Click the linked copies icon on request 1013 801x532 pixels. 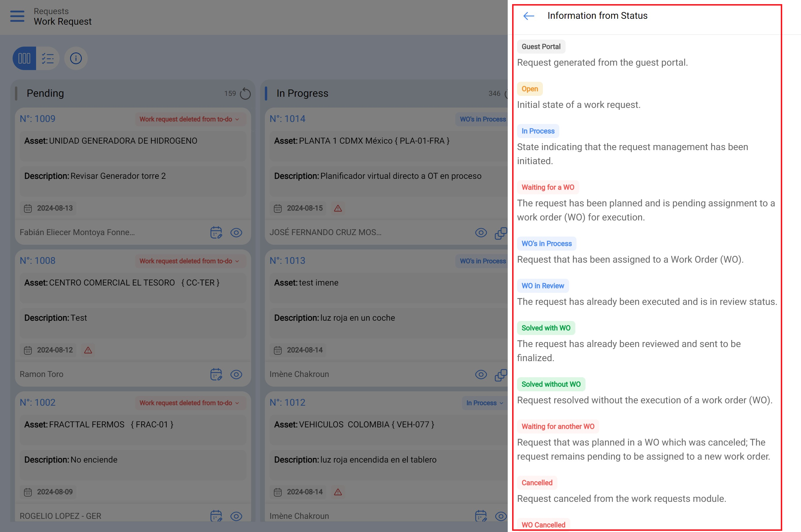pyautogui.click(x=501, y=375)
